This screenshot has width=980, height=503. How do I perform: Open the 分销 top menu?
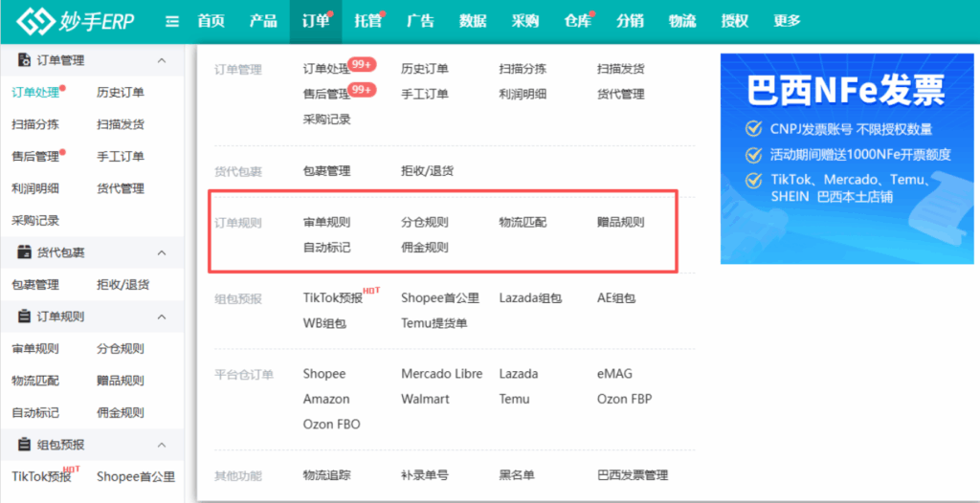(x=630, y=21)
